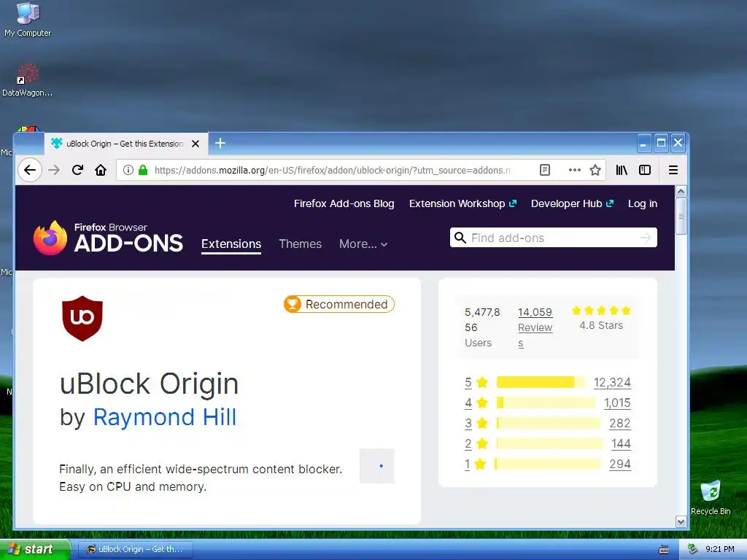This screenshot has width=747, height=560.
Task: Toggle Reader View in the address bar
Action: (545, 170)
